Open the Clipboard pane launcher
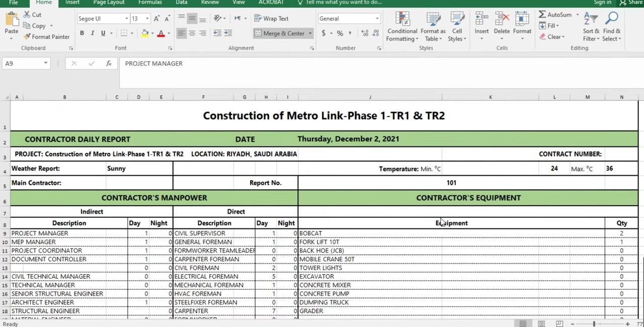 click(70, 48)
